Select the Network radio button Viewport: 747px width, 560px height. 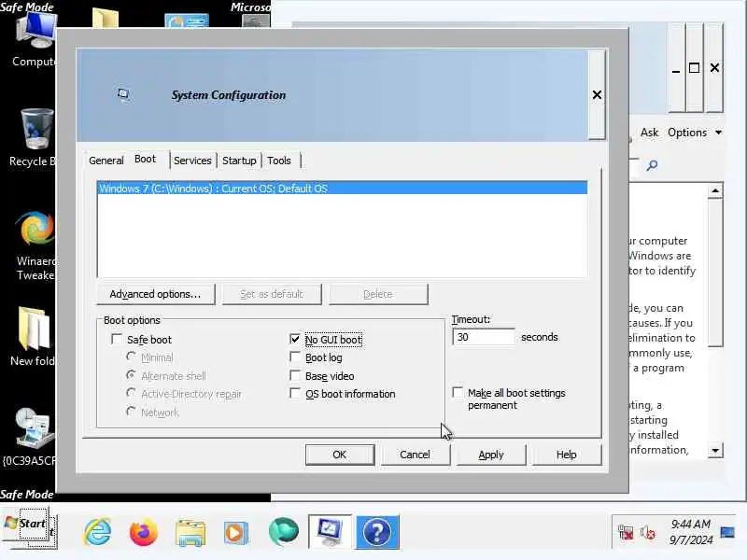click(131, 411)
